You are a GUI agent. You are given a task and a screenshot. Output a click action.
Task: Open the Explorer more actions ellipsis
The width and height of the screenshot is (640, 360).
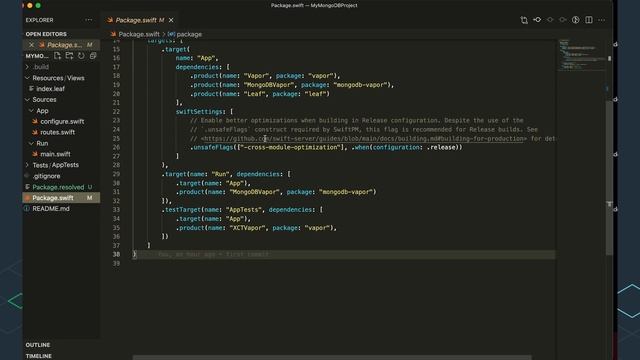point(89,20)
